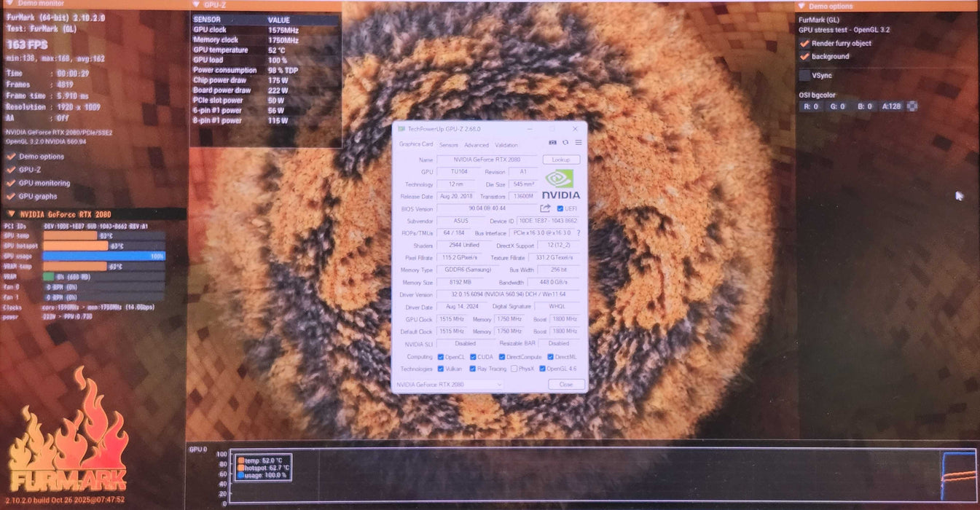Image resolution: width=980 pixels, height=510 pixels.
Task: Click the GPU-Z refresh icon
Action: pyautogui.click(x=565, y=143)
